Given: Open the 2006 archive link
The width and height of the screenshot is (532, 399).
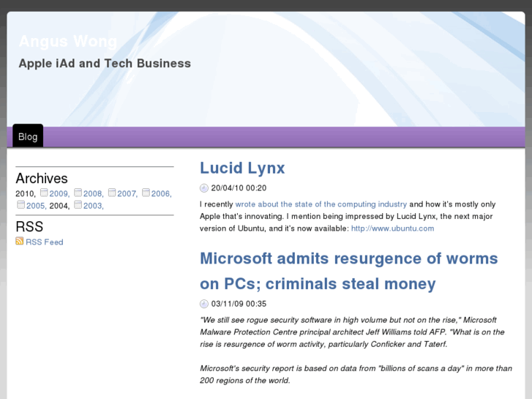Looking at the screenshot, I should pos(161,193).
